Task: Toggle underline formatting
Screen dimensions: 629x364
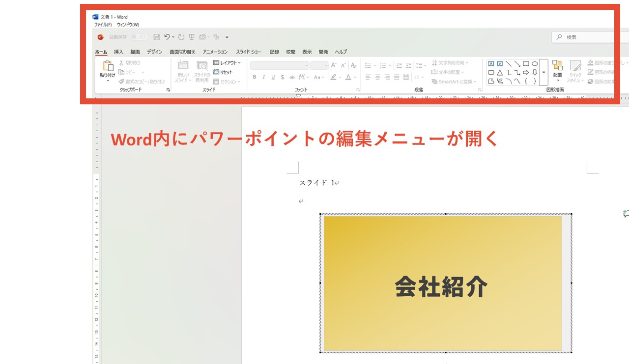Action: coord(273,77)
